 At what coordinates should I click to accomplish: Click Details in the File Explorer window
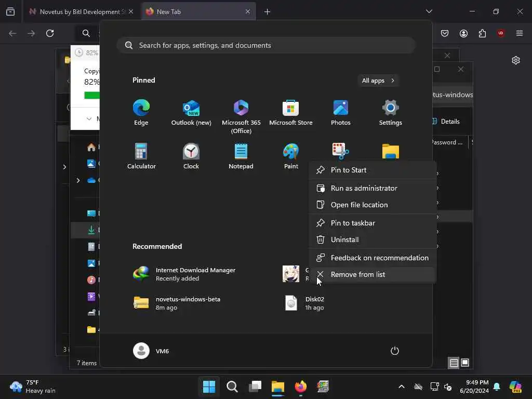coord(446,122)
